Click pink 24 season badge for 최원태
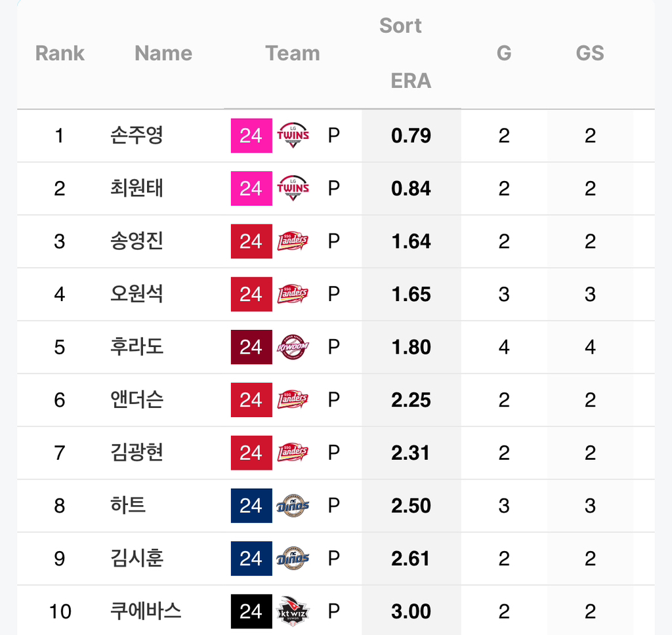The image size is (672, 635). coord(251,188)
